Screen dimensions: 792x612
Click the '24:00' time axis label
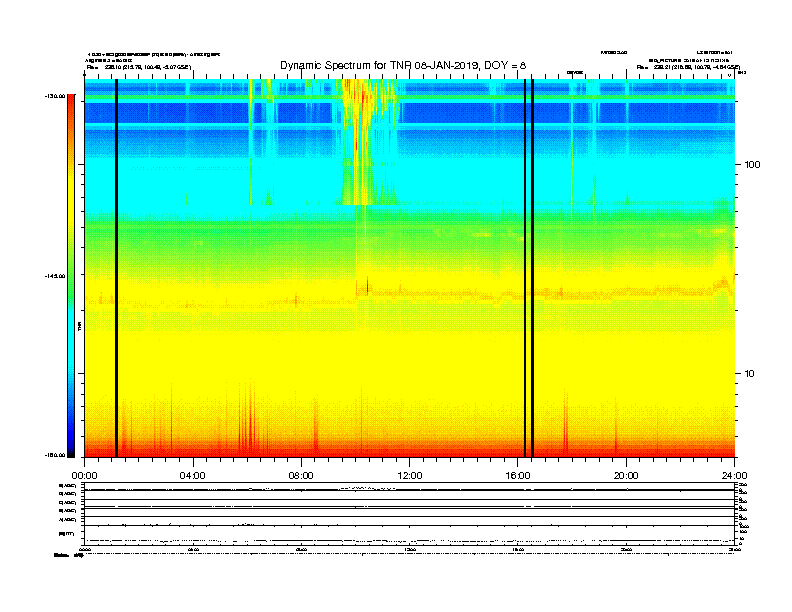734,476
